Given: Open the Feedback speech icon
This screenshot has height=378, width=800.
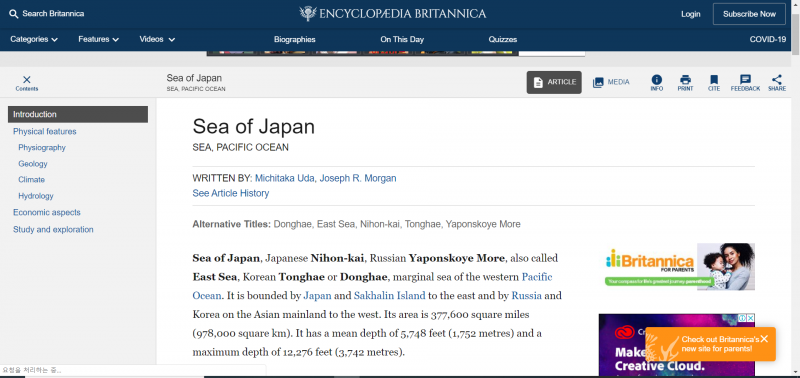Looking at the screenshot, I should [x=745, y=80].
